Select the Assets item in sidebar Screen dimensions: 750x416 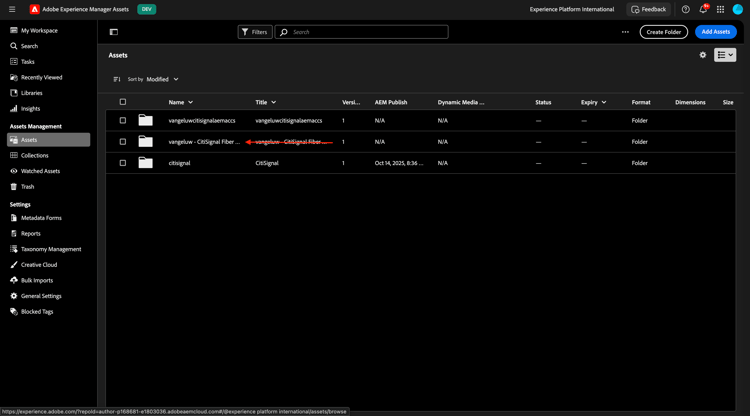pyautogui.click(x=48, y=140)
